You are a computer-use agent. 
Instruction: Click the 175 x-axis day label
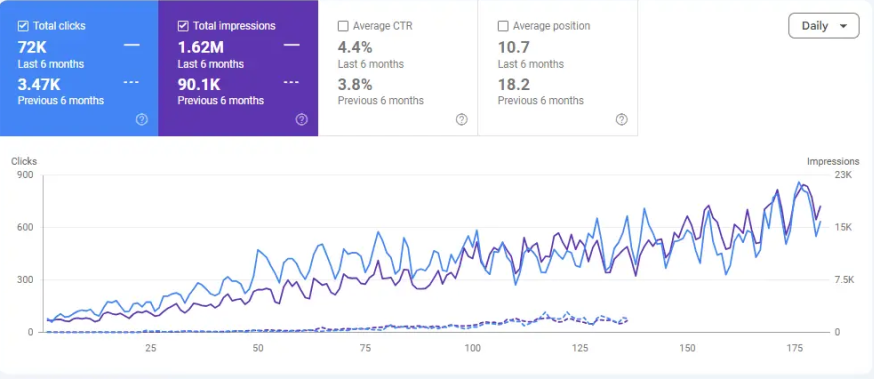[795, 348]
